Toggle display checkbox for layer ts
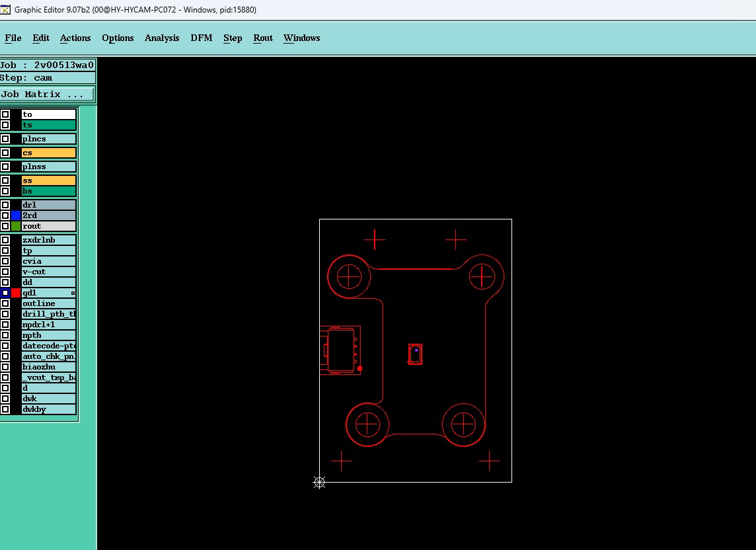The height and width of the screenshot is (550, 756). point(5,125)
